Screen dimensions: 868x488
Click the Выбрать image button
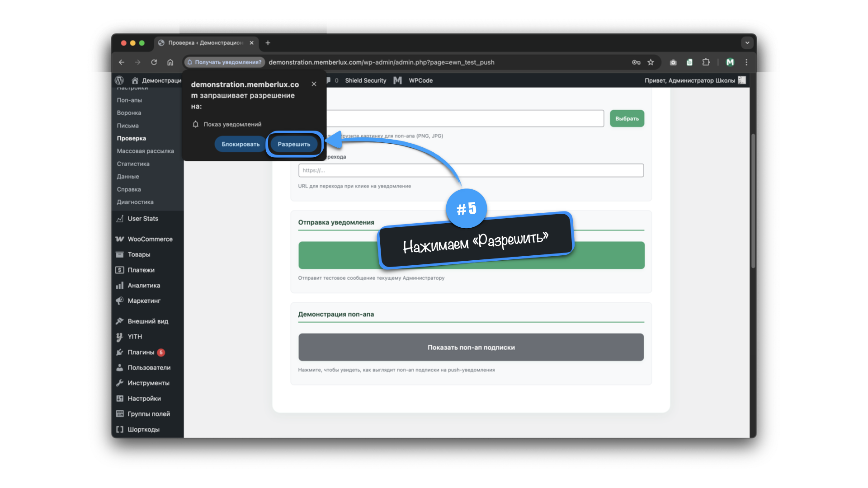pyautogui.click(x=627, y=118)
